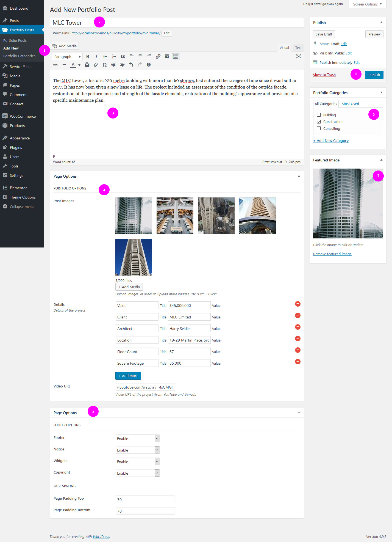Undo the last editor action
Image resolution: width=392 pixels, height=542 pixels.
pyautogui.click(x=131, y=65)
